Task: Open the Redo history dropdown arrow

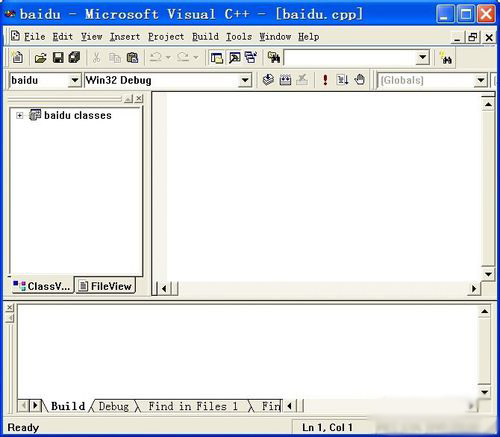Action: coord(196,58)
